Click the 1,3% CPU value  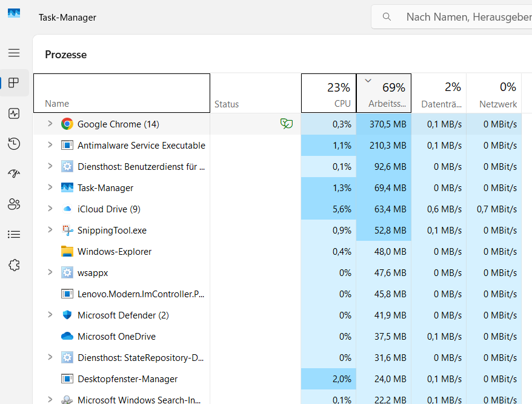[342, 188]
